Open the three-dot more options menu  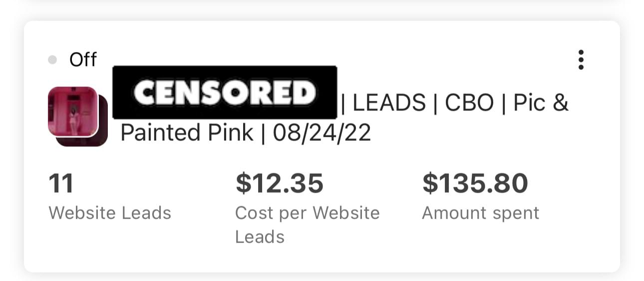(581, 60)
